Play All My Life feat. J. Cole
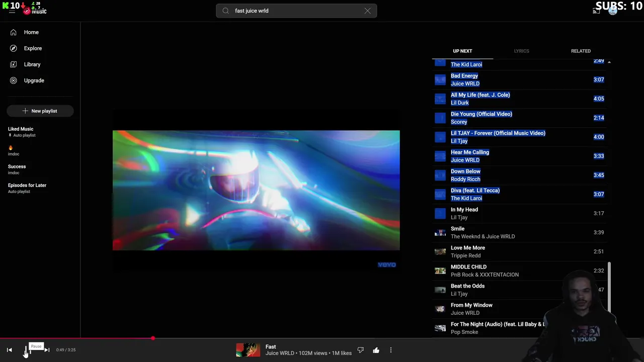The image size is (644, 362). [520, 99]
